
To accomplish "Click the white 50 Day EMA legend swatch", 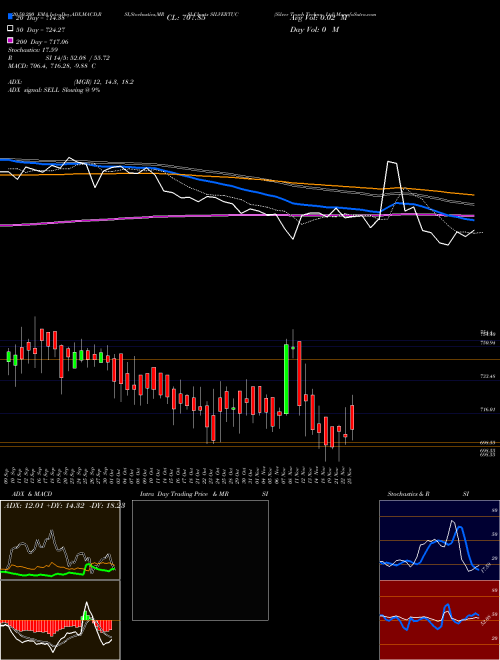I will [11, 29].
